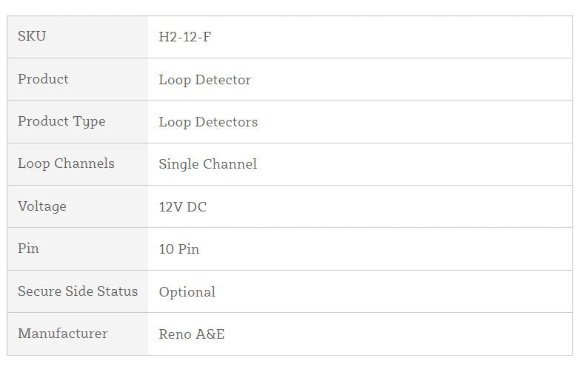Click the A&E text in manufacturer value
Screen dimensions: 588x372
[210, 334]
